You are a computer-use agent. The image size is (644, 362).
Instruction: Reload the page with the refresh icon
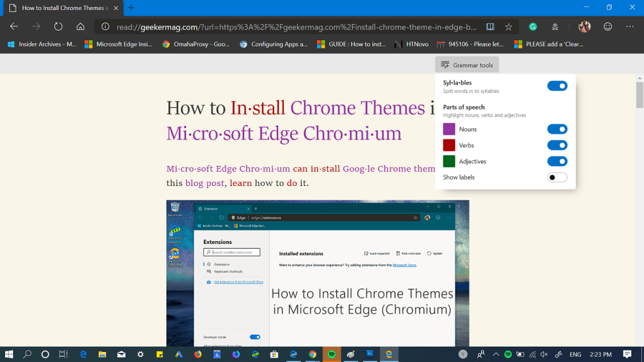[x=58, y=26]
